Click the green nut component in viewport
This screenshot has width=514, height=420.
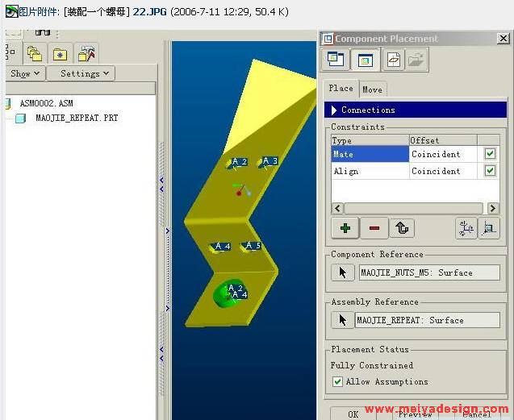tap(222, 296)
